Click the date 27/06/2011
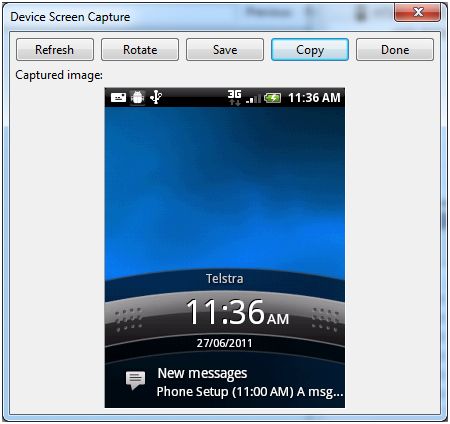 pos(224,343)
